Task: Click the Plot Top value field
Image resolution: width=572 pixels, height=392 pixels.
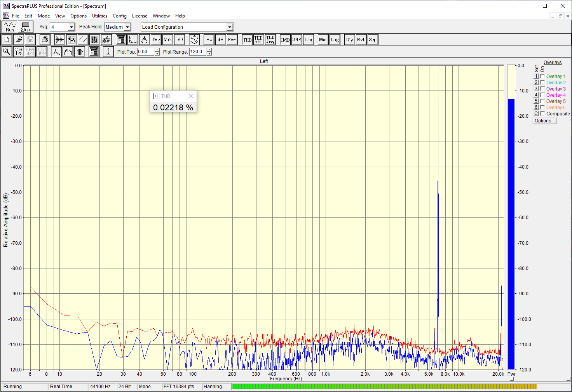Action: point(146,52)
